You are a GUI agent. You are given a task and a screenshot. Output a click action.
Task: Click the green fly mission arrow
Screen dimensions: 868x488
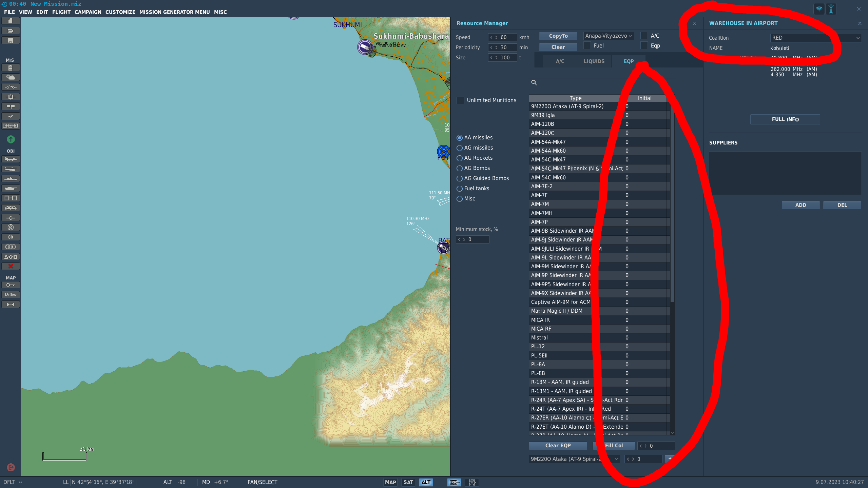(x=11, y=139)
